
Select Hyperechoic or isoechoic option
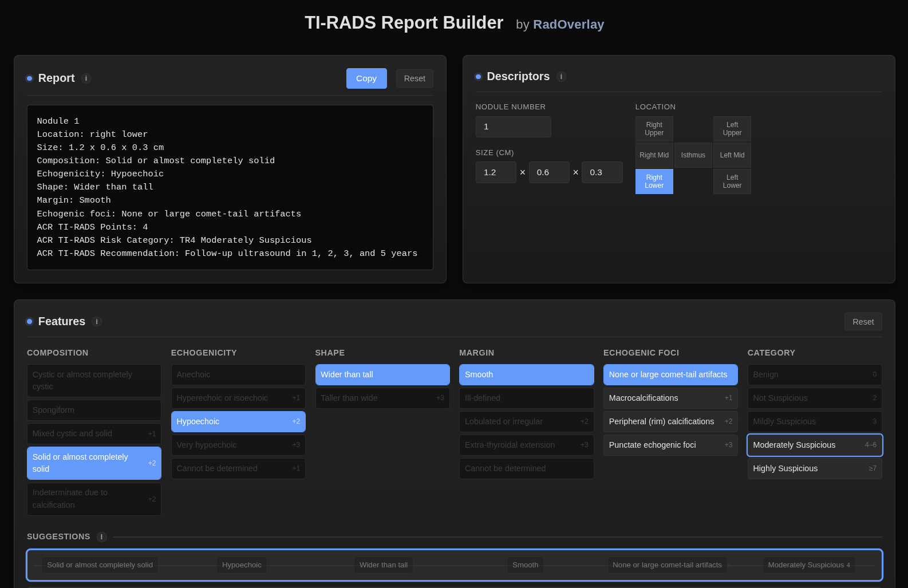tap(238, 398)
